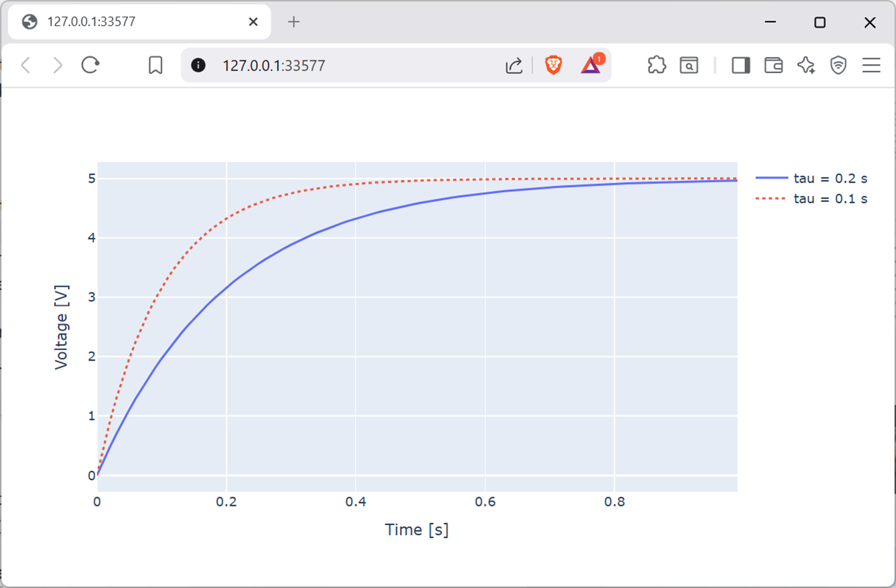The image size is (896, 588).
Task: Toggle the sidebar panel icon
Action: pyautogui.click(x=740, y=65)
